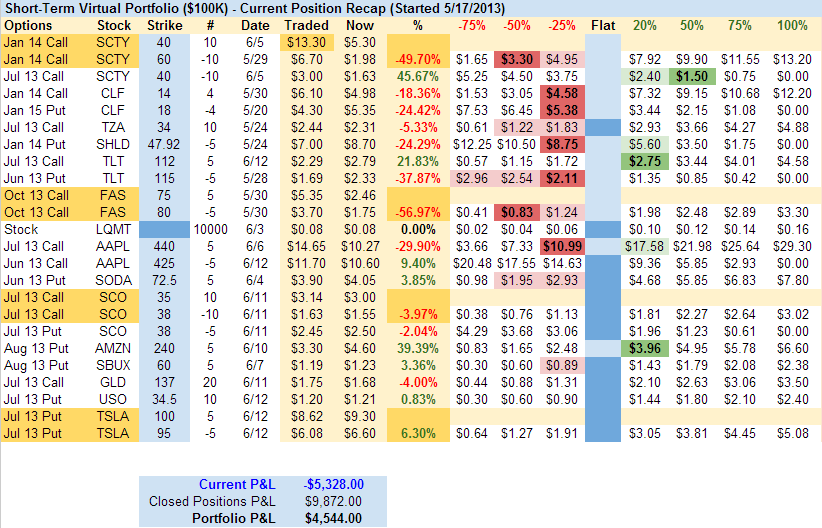Click the 47.92 strike price cell
Image resolution: width=822 pixels, height=528 pixels.
click(x=163, y=144)
